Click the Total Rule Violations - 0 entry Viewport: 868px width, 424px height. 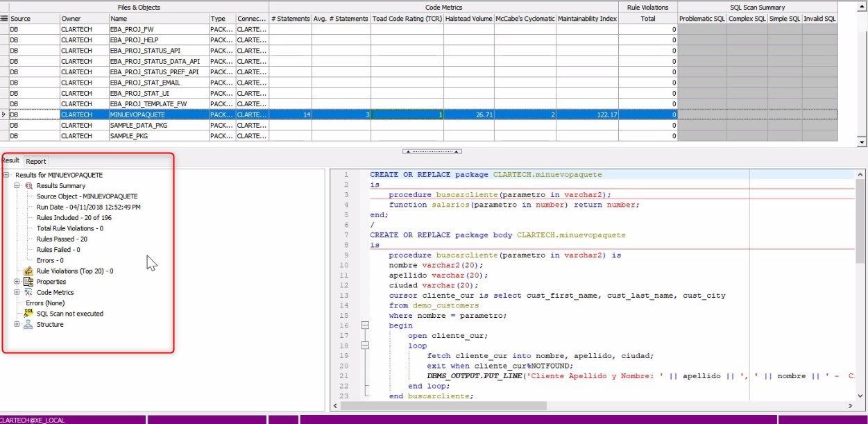point(70,228)
